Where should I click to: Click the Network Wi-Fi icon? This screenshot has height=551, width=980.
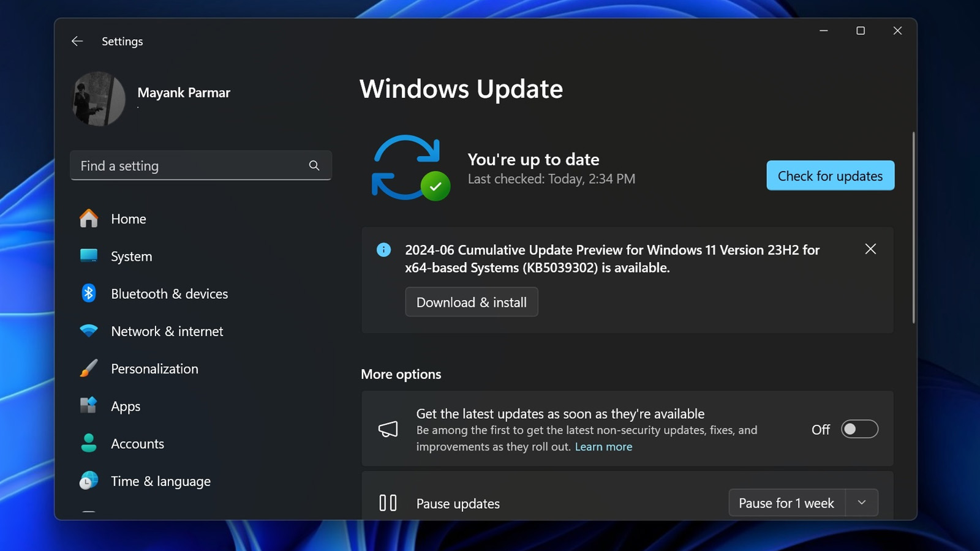pos(89,331)
